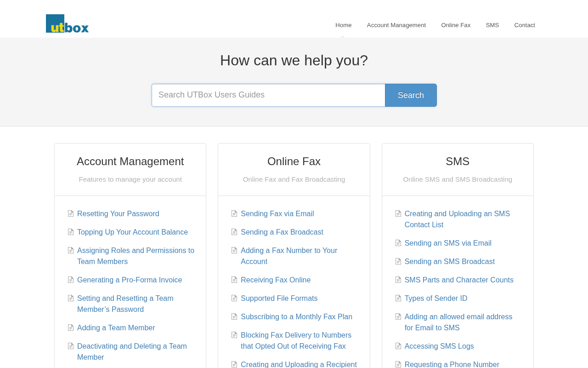Open Sending a Fax Broadcast article

(282, 232)
